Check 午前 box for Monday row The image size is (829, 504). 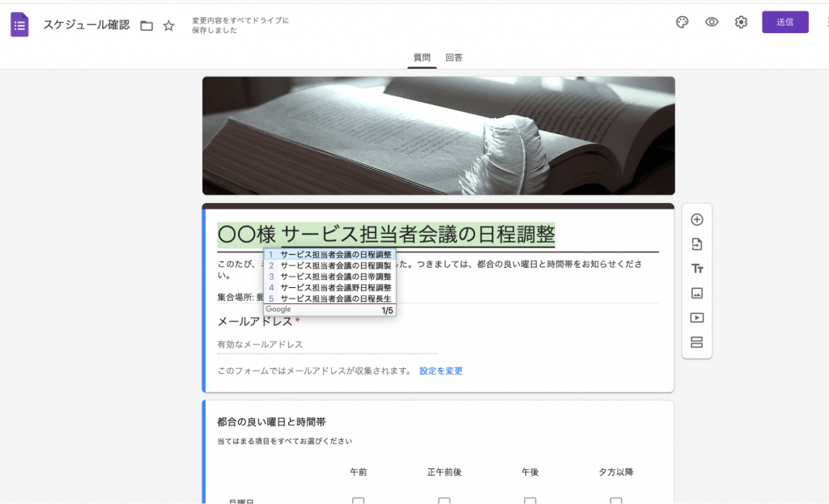pyautogui.click(x=358, y=501)
